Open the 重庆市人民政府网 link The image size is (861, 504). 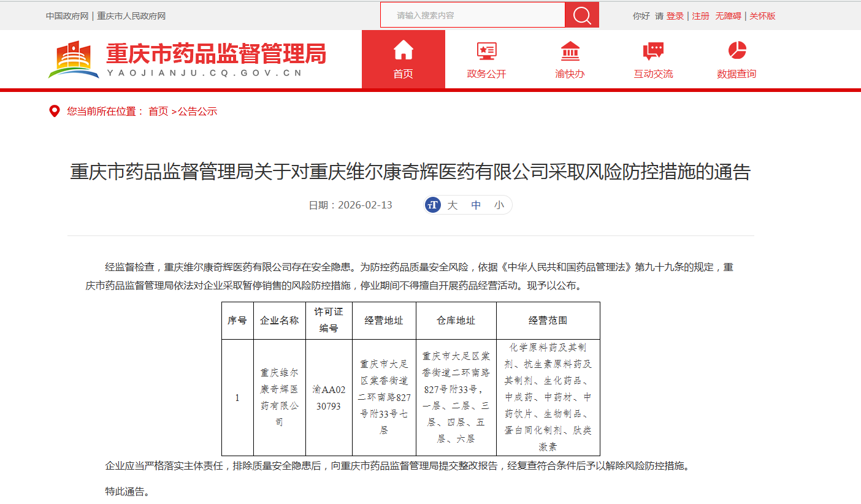coord(131,16)
